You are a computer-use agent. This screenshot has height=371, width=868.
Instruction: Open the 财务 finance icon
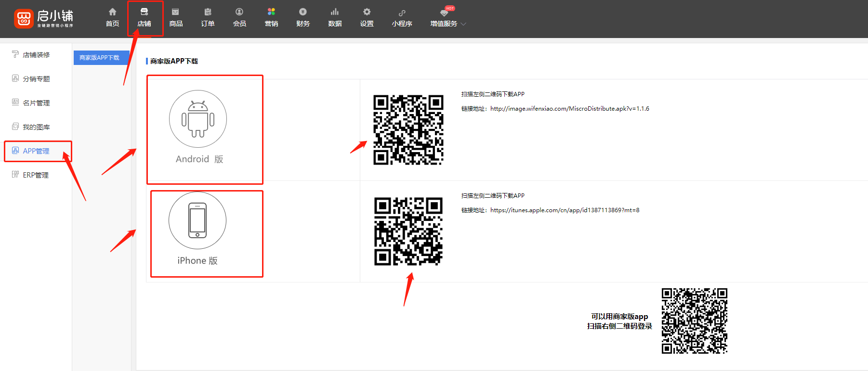[303, 12]
